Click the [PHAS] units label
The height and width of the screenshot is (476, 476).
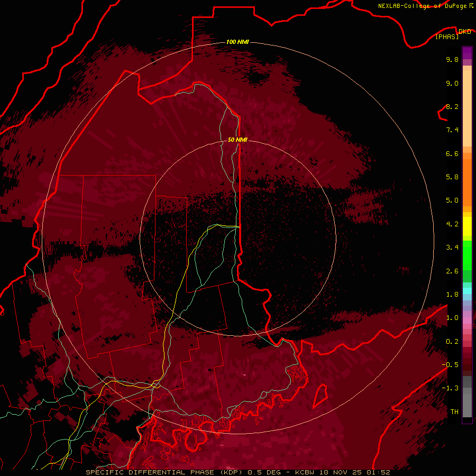[447, 37]
